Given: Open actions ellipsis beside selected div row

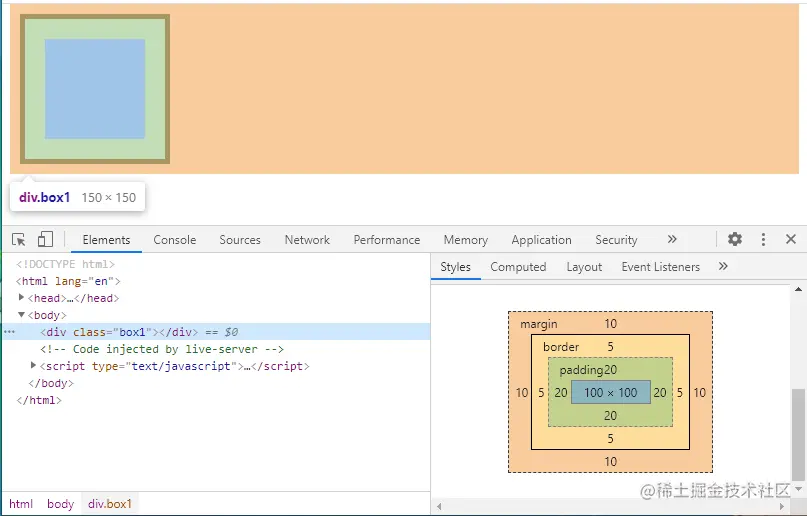Looking at the screenshot, I should pos(9,332).
